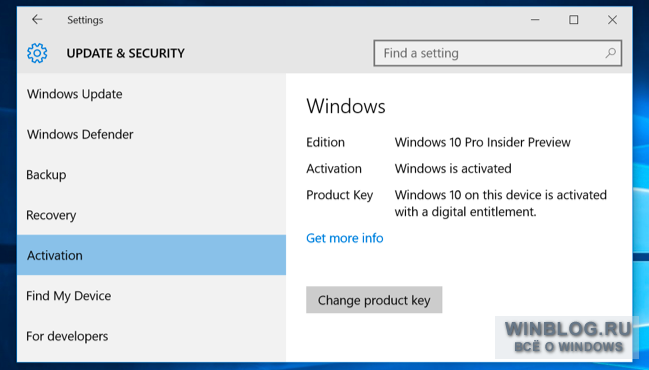Click Change product key button
The height and width of the screenshot is (370, 649).
(x=374, y=300)
